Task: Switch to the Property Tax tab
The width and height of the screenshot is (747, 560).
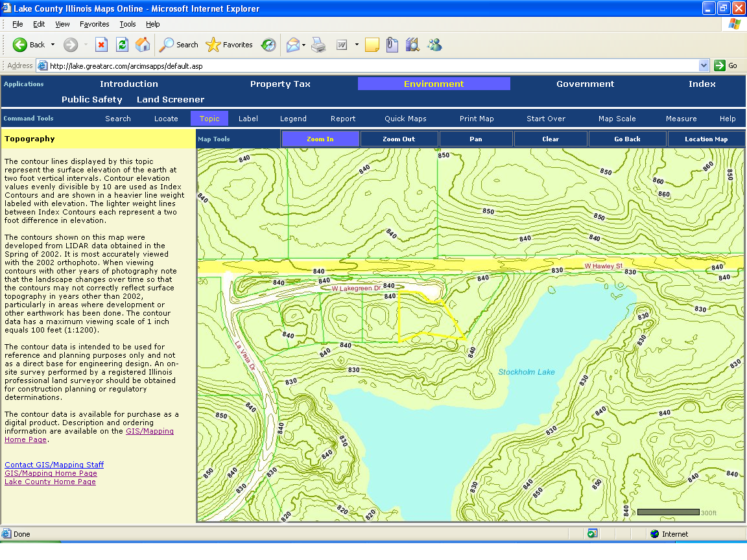Action: tap(280, 84)
